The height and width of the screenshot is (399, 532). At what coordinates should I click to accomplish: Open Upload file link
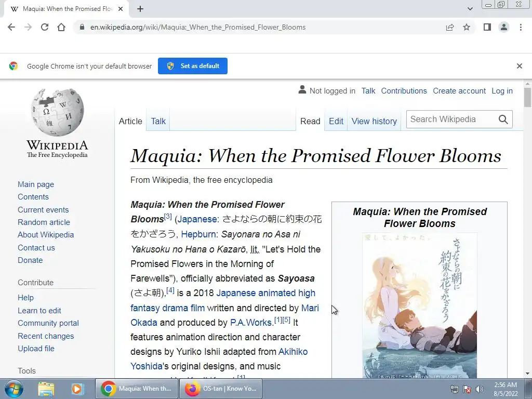point(36,349)
